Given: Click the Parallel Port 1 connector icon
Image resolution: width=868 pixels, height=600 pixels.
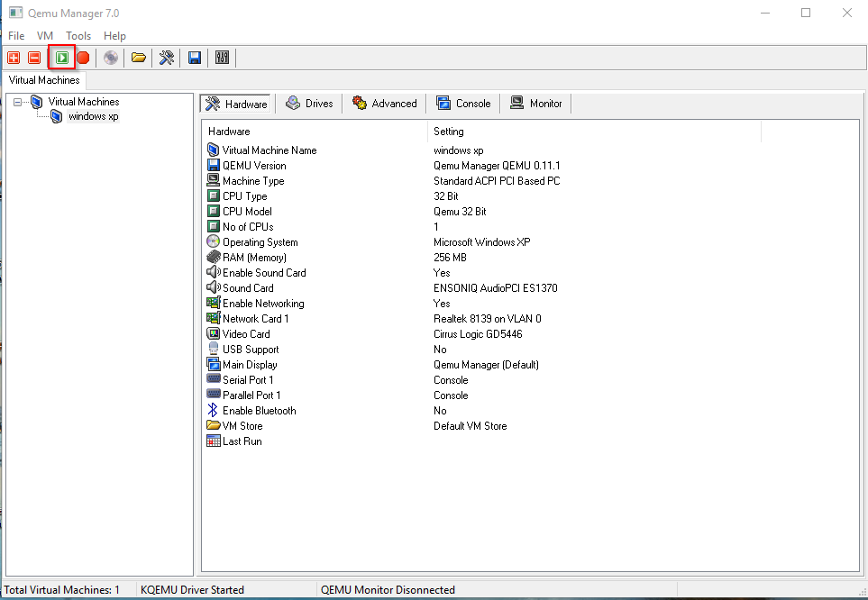Looking at the screenshot, I should click(x=213, y=394).
